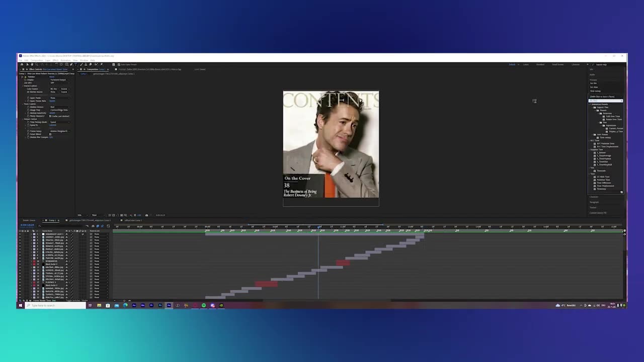Open Photoshop from the taskbar
The image size is (644, 362).
coord(160,305)
